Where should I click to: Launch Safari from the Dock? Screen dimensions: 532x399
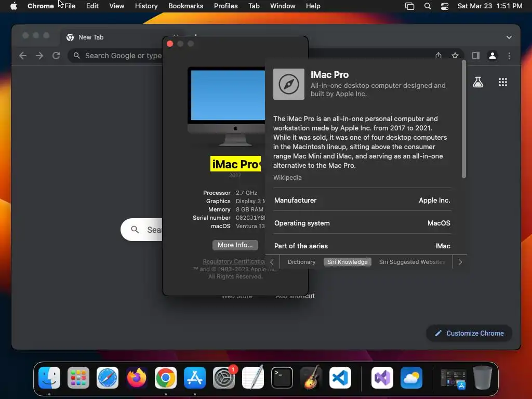click(x=108, y=378)
